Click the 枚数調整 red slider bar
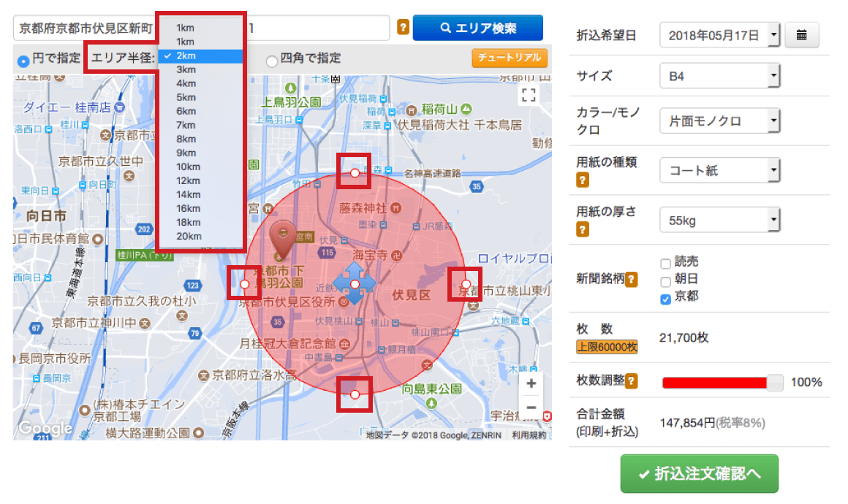Screen dimensions: 848x504 tap(714, 383)
